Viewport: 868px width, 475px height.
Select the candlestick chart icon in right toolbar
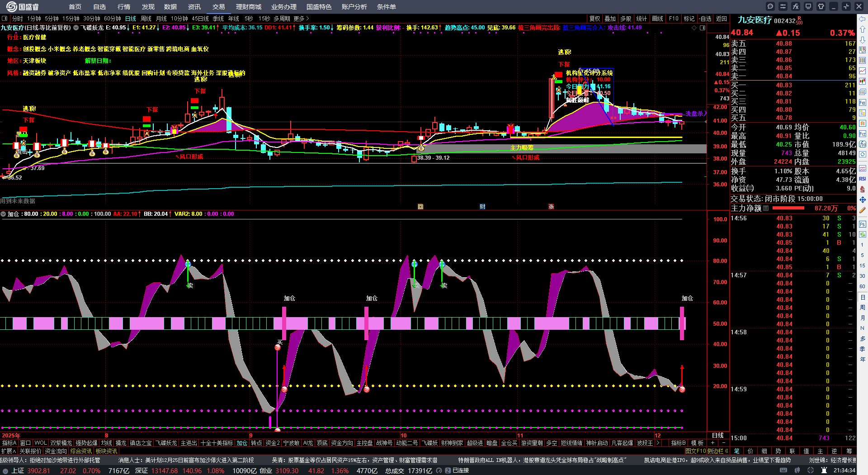(x=863, y=81)
